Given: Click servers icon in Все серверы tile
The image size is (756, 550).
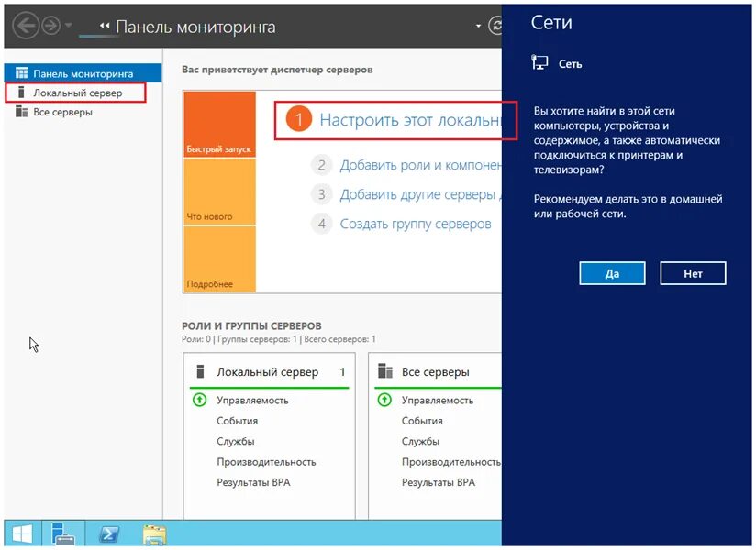Looking at the screenshot, I should pos(385,371).
